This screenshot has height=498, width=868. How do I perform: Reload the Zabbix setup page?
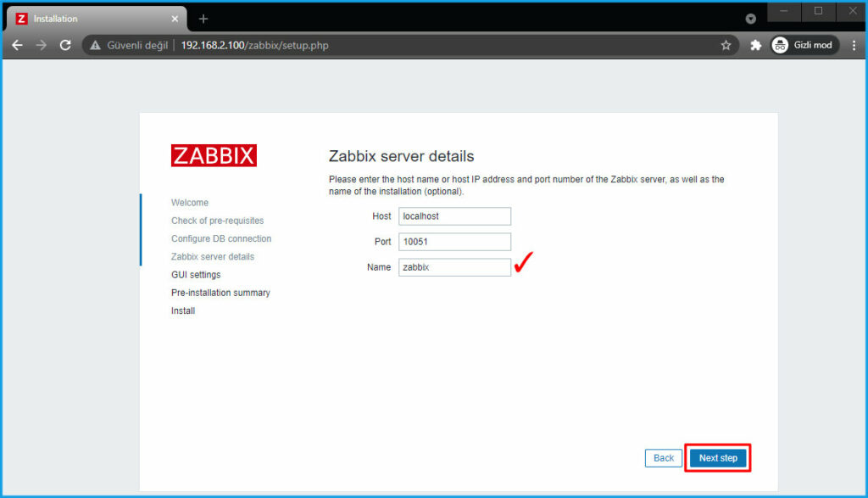[x=65, y=46]
